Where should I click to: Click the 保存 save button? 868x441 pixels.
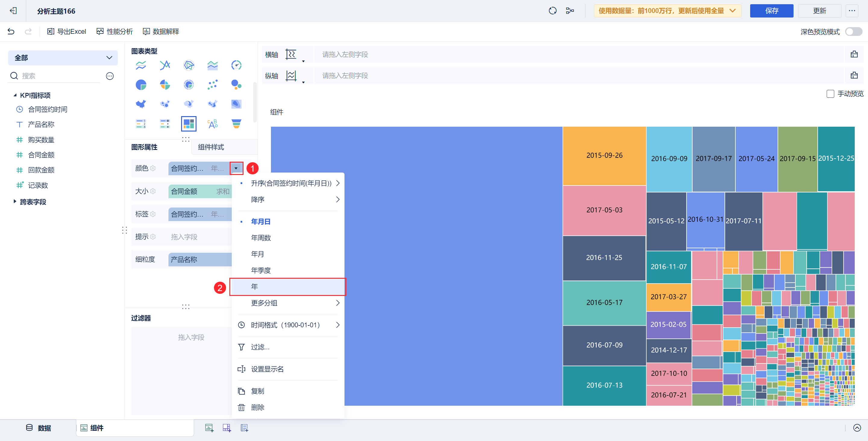(x=771, y=11)
